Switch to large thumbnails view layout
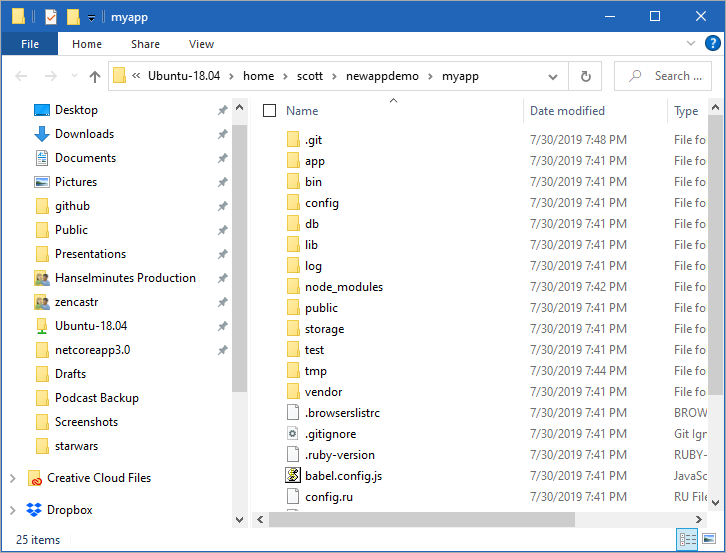726x553 pixels. click(x=709, y=539)
